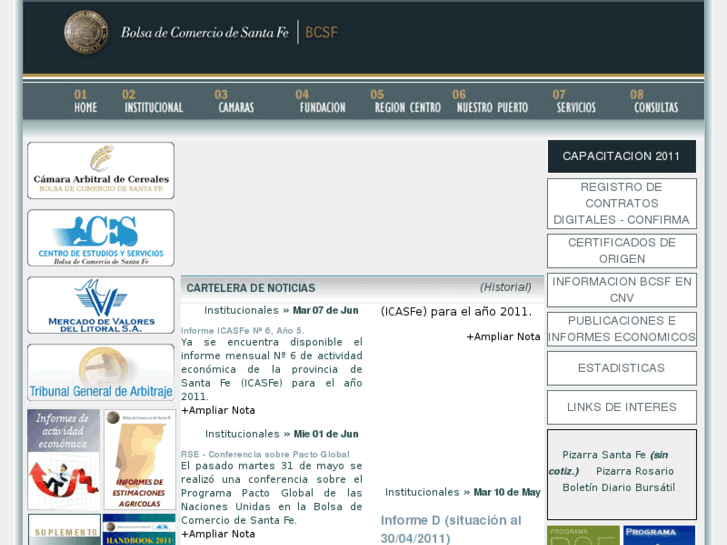Open 04 Fundacion menu
Screen dimensions: 727x545
coord(321,101)
